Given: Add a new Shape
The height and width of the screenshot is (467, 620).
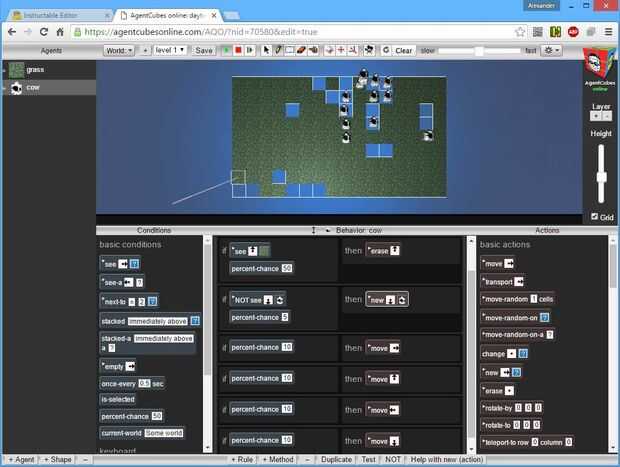Looking at the screenshot, I should pos(58,459).
